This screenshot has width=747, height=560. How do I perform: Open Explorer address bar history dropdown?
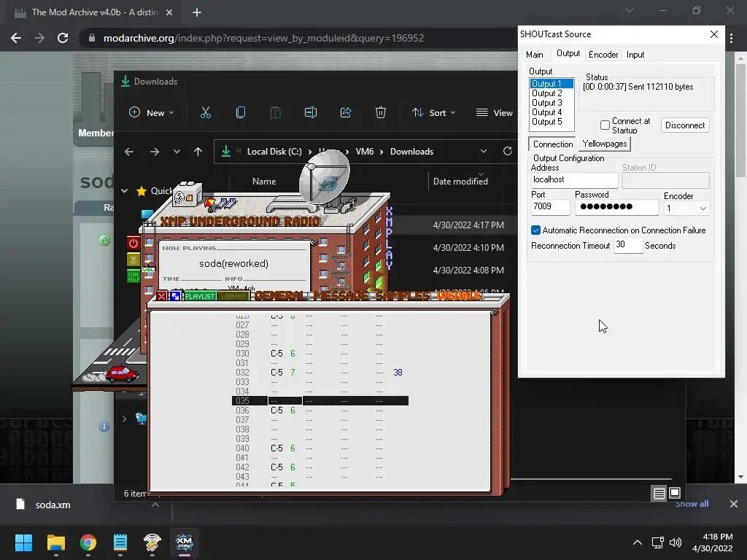[484, 152]
